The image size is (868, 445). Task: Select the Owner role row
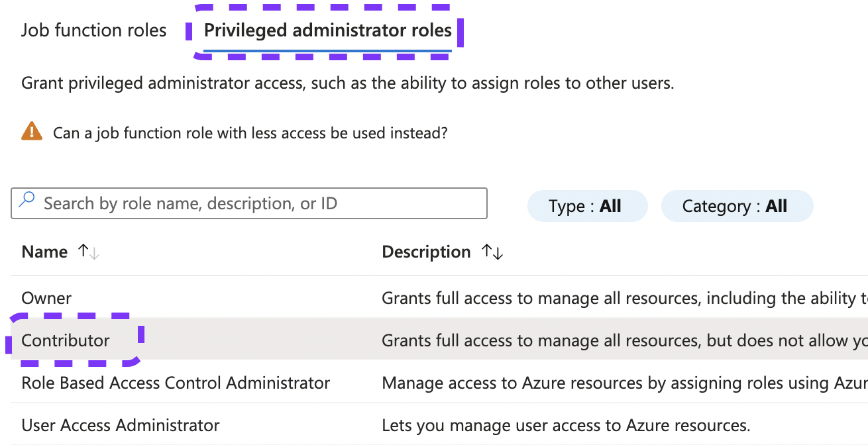click(x=46, y=298)
